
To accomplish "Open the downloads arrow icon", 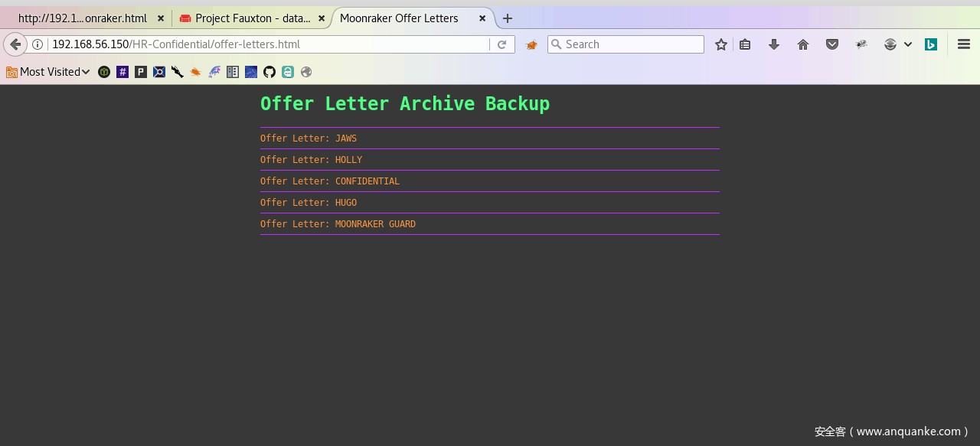I will [x=773, y=44].
